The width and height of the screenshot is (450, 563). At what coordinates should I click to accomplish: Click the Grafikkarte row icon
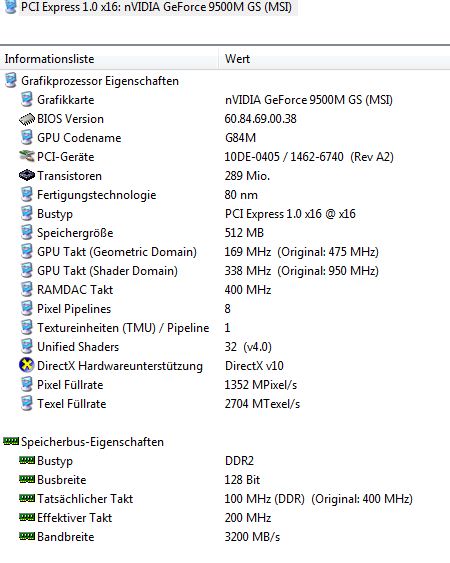pyautogui.click(x=27, y=99)
